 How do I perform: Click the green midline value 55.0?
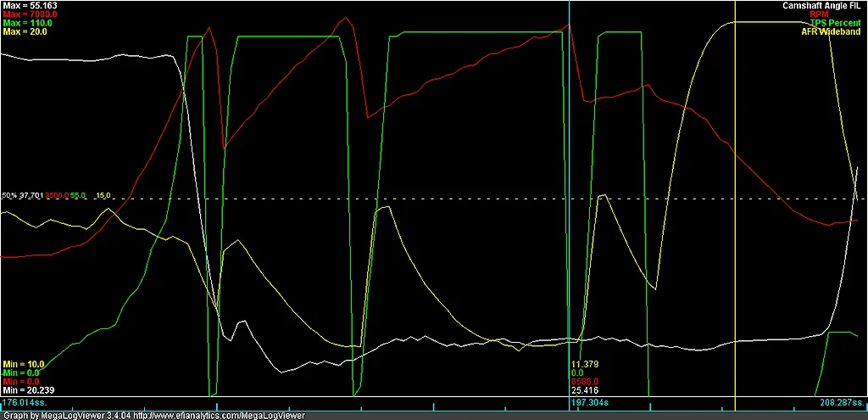[78, 196]
